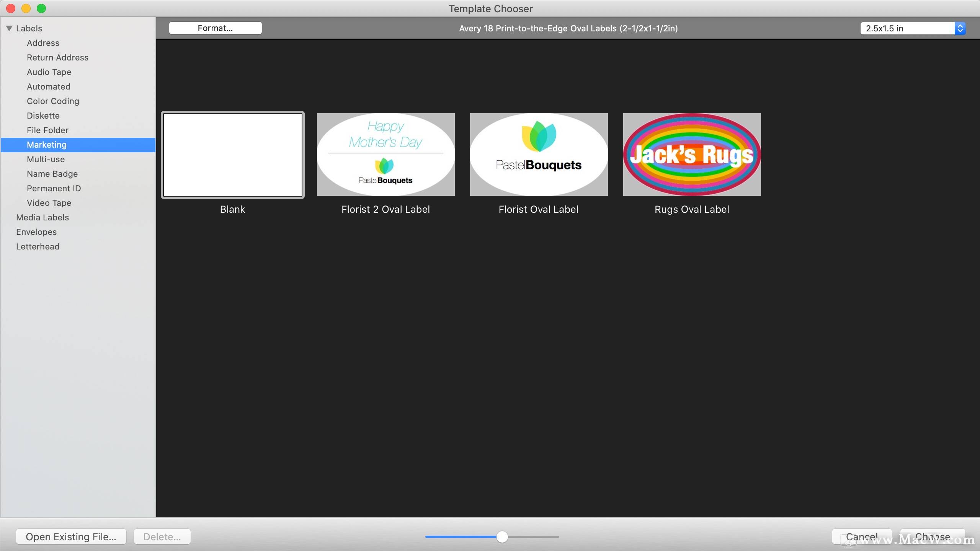Adjust the thumbnail size slider knob
This screenshot has height=551, width=980.
pos(502,537)
